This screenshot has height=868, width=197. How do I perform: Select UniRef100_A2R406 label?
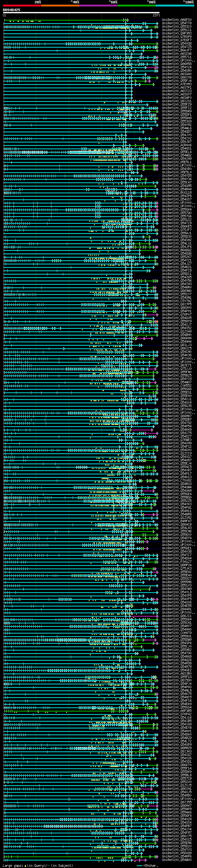(176, 145)
